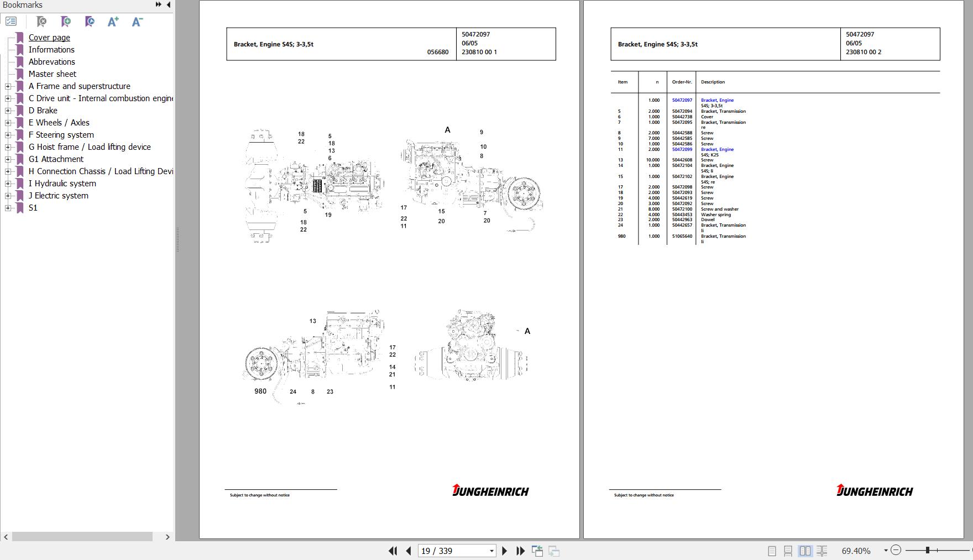Adjust the zoom slider handle
Image resolution: width=973 pixels, height=560 pixels.
point(928,550)
